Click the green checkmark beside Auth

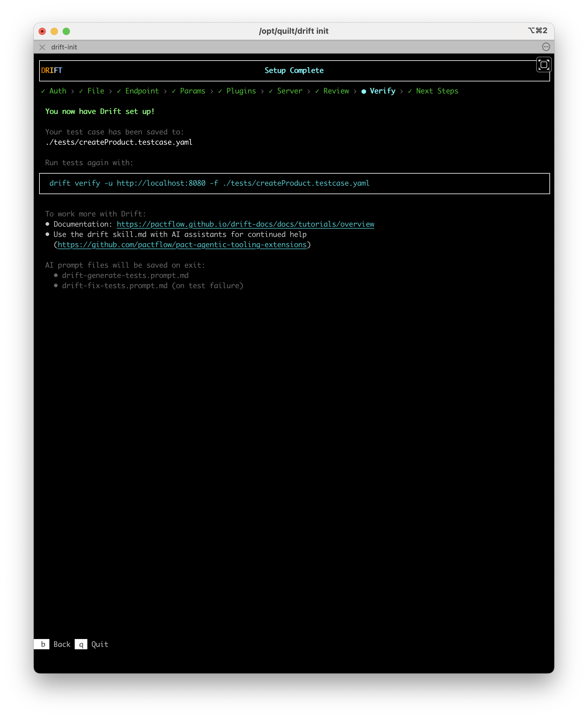[x=43, y=91]
